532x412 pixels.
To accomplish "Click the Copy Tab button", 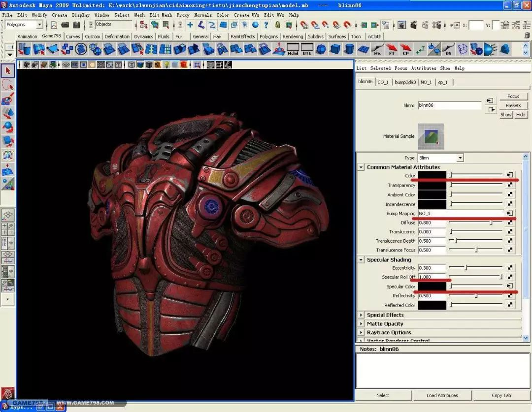I will coord(501,395).
